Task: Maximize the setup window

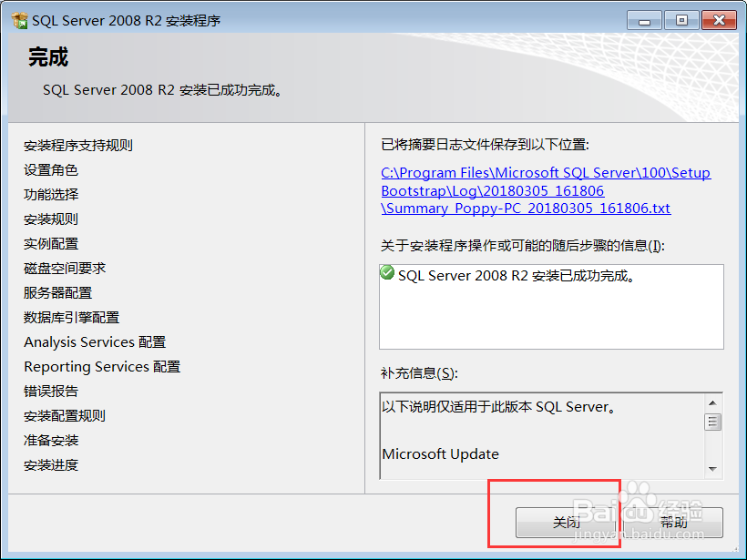Action: pyautogui.click(x=681, y=20)
